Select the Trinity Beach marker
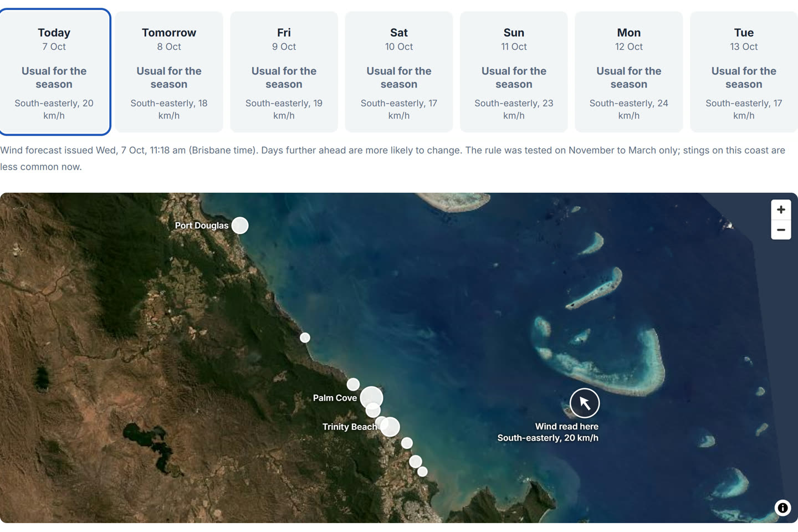 390,427
